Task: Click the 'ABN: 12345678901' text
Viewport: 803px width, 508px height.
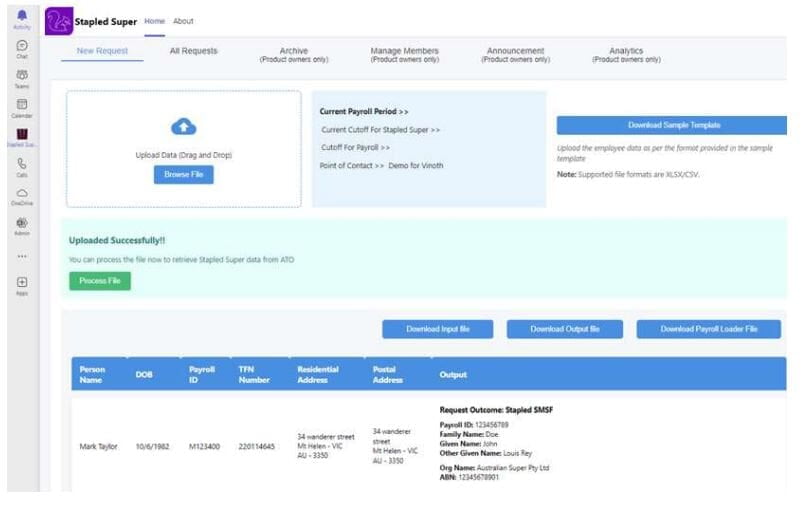Action: [469, 477]
